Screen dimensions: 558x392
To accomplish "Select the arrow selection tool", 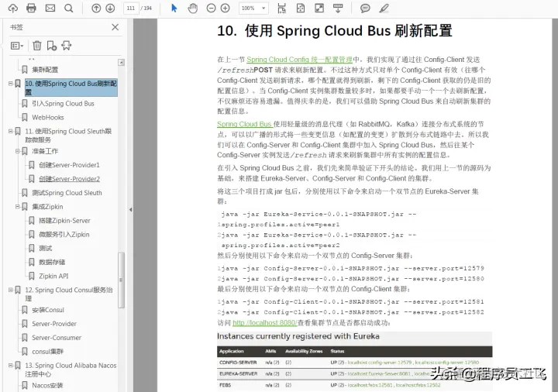I will (x=174, y=9).
